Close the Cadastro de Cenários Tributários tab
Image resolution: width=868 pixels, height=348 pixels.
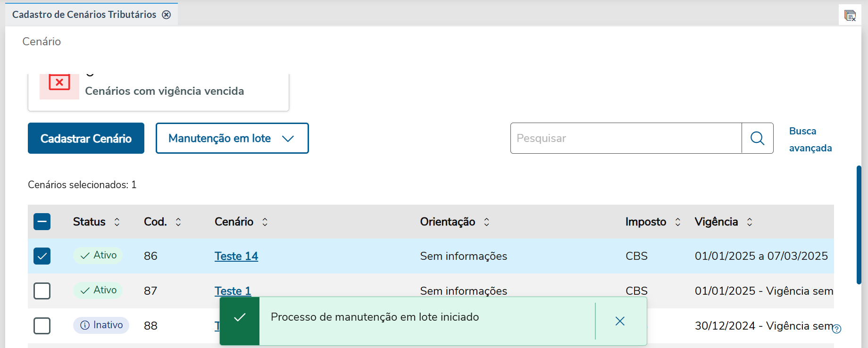click(x=167, y=15)
